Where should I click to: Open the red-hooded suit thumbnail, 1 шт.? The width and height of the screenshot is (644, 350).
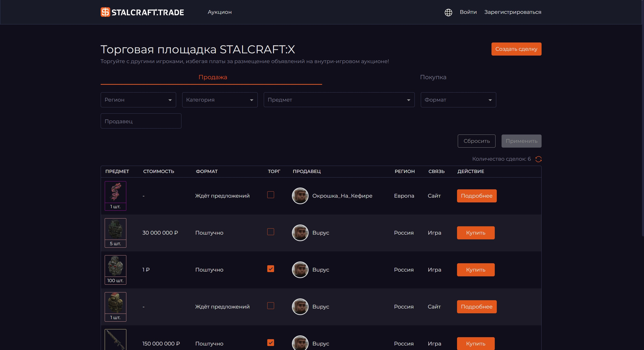coord(115,307)
